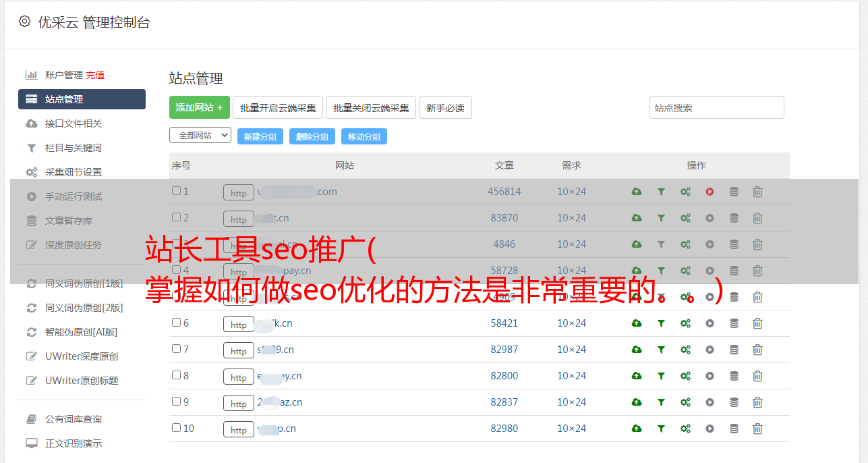868x463 pixels.
Task: Go to UWriter深度原创 in sidebar
Action: [x=82, y=356]
